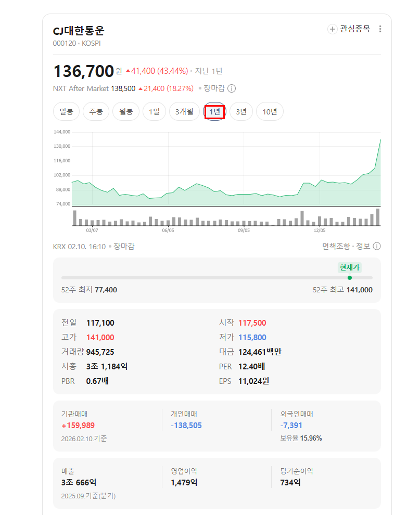420x515 pixels.
Task: Click the change value 41,400 (43.44%)
Action: click(157, 71)
